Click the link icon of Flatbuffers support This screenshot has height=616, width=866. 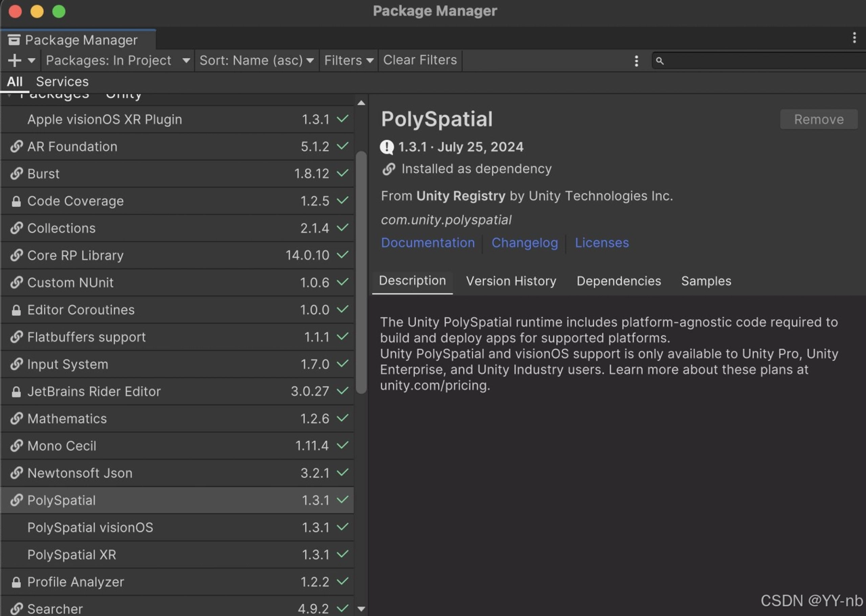16,337
